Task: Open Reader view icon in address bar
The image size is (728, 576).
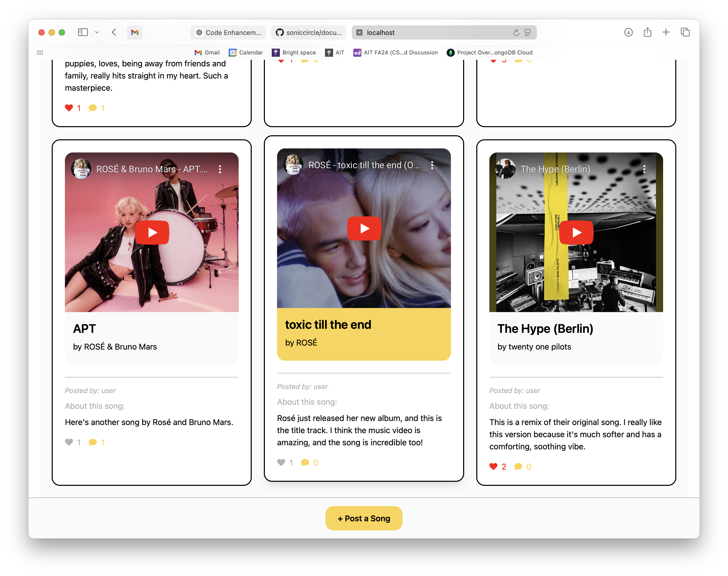Action: point(527,33)
